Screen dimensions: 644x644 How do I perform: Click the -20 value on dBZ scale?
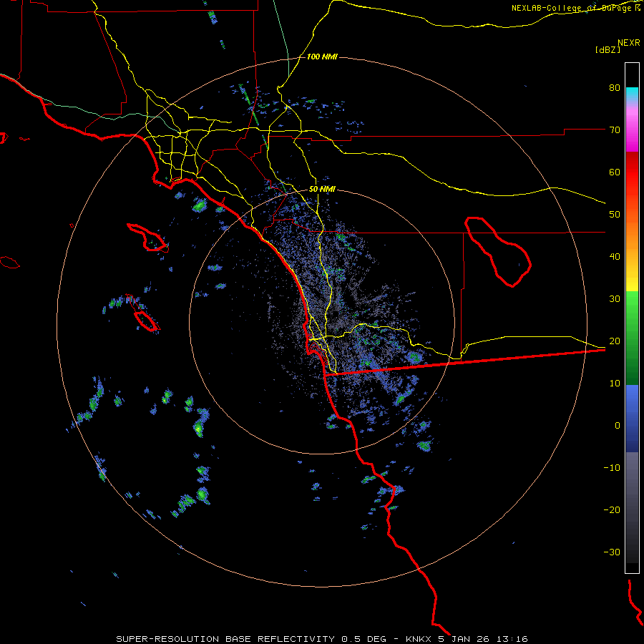click(612, 510)
